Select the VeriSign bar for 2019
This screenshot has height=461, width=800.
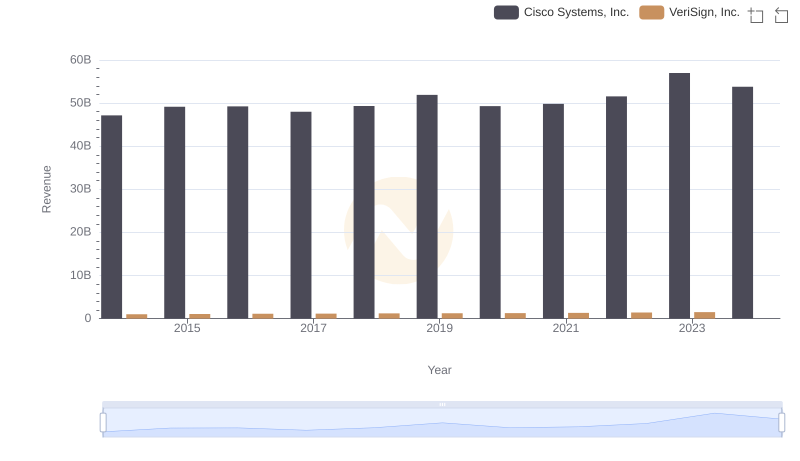pos(452,316)
